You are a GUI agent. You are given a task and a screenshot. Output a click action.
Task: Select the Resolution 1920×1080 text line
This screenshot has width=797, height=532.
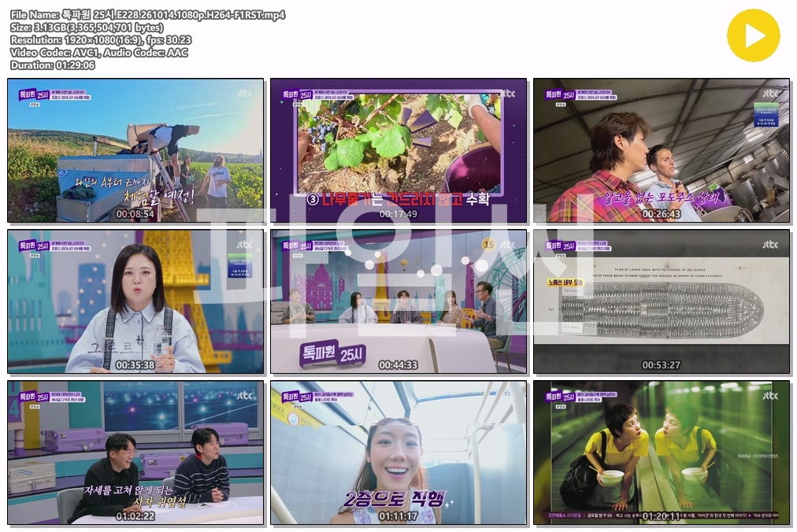click(x=101, y=40)
